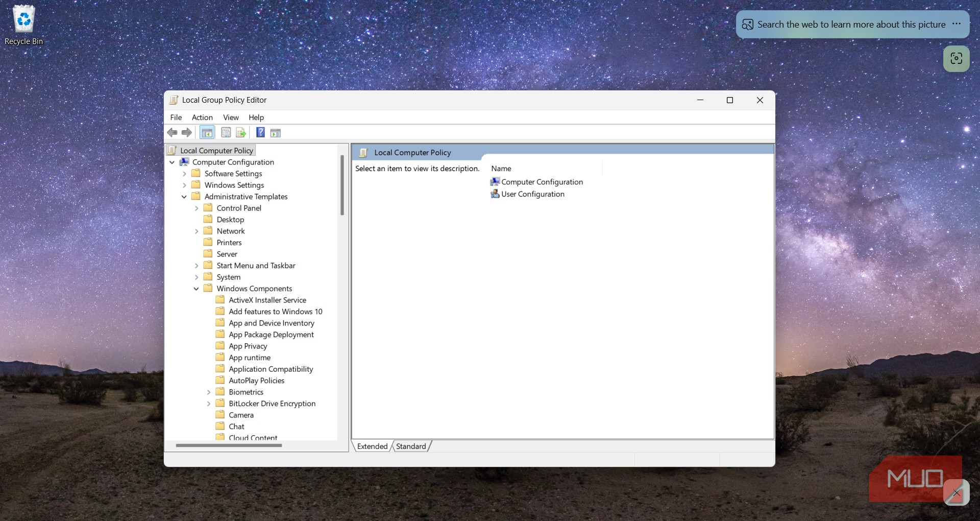This screenshot has width=980, height=521.
Task: Collapse the Administrative Templates node
Action: [x=184, y=197]
